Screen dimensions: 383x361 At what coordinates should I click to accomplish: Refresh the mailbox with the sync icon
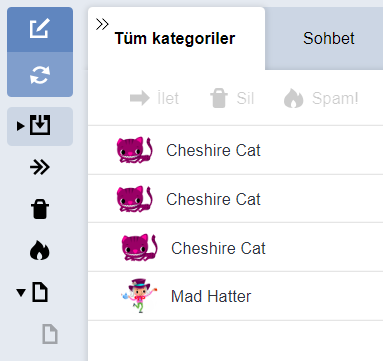click(x=40, y=74)
